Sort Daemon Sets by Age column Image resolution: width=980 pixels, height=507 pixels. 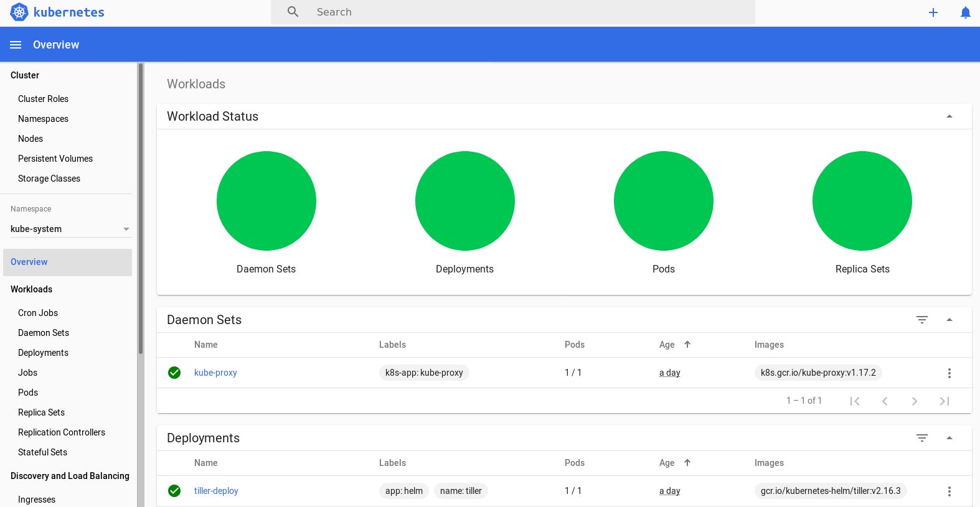667,345
